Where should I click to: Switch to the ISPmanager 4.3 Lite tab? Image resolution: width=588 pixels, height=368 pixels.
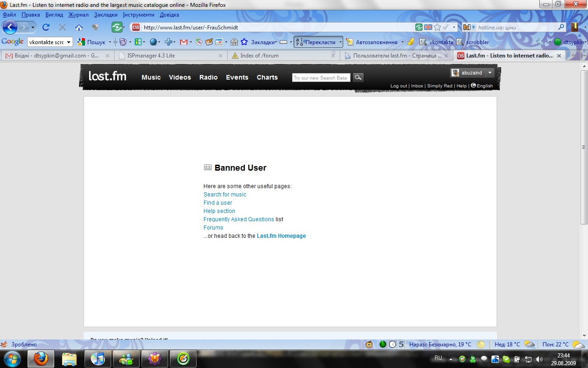151,56
